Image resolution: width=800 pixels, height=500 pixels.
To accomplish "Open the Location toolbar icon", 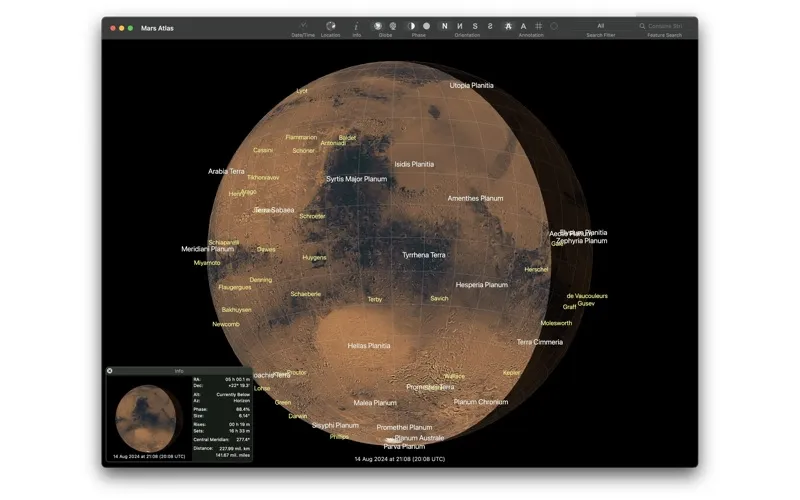I will point(331,26).
